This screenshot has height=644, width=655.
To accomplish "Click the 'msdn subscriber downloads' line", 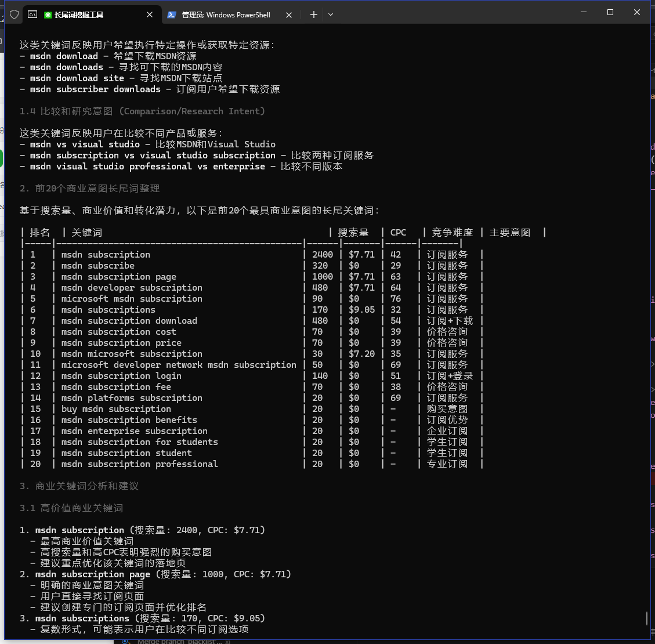I will coord(150,89).
